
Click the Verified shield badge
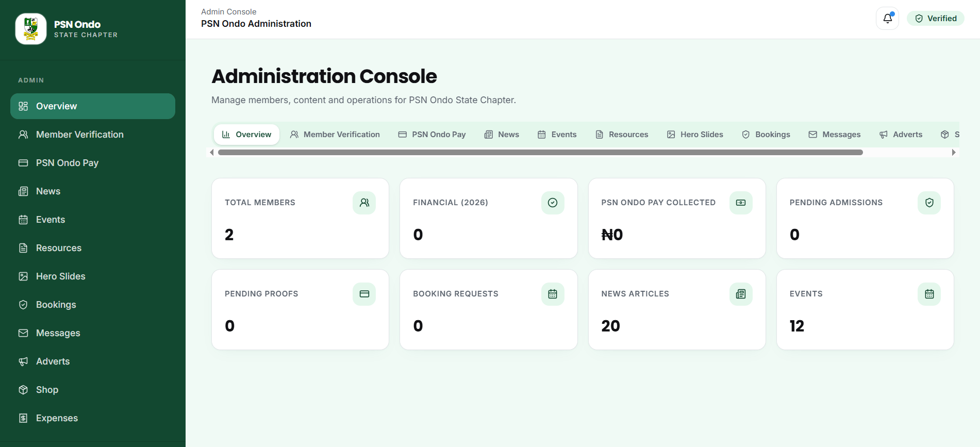[x=936, y=19]
